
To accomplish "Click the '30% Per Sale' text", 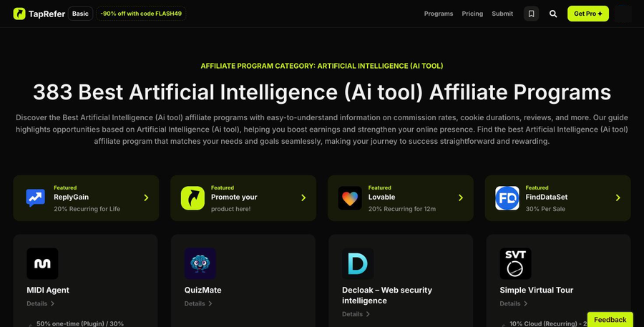I will click(545, 209).
